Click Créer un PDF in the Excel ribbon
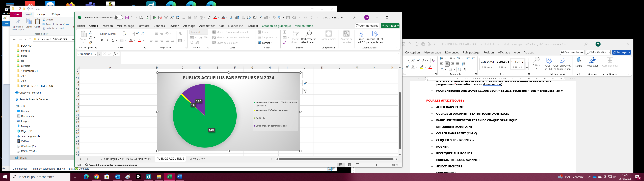This screenshot has height=181, width=644. click(x=361, y=37)
